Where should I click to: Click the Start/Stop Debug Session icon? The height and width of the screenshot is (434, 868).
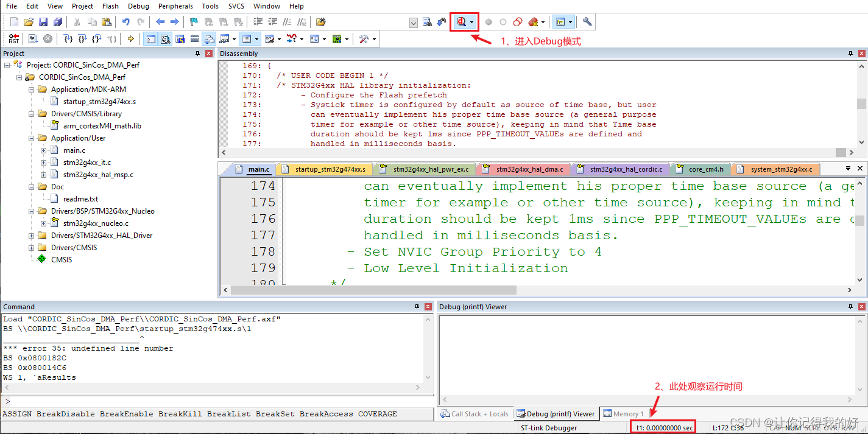pyautogui.click(x=461, y=22)
